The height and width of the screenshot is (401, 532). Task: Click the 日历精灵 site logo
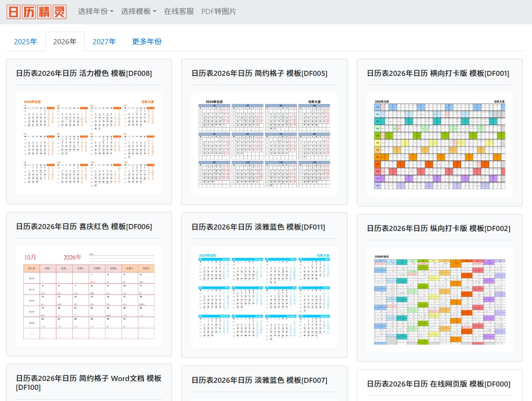[36, 12]
